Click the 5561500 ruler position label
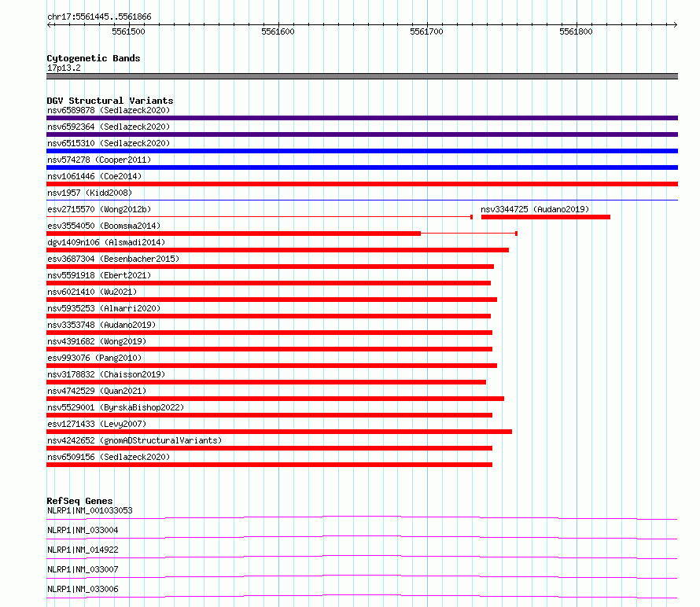The height and width of the screenshot is (607, 700). click(x=128, y=31)
